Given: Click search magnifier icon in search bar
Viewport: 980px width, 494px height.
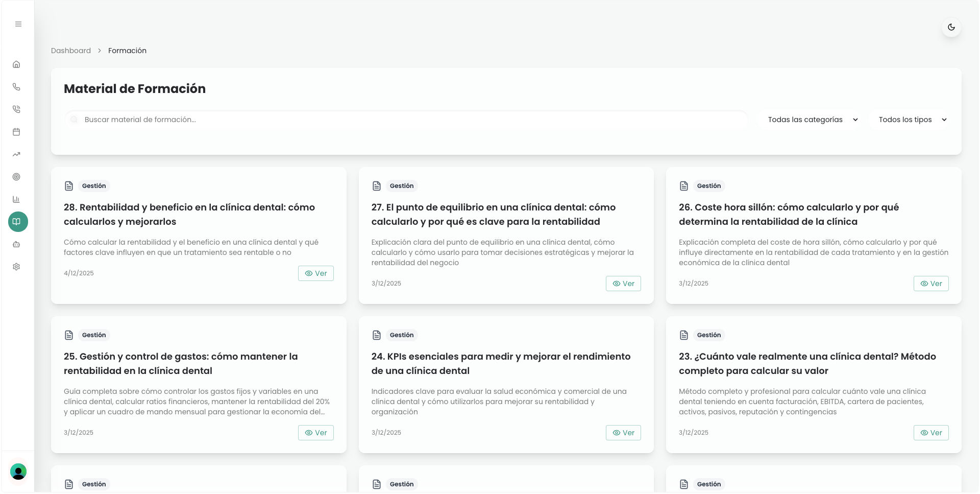Looking at the screenshot, I should (74, 120).
